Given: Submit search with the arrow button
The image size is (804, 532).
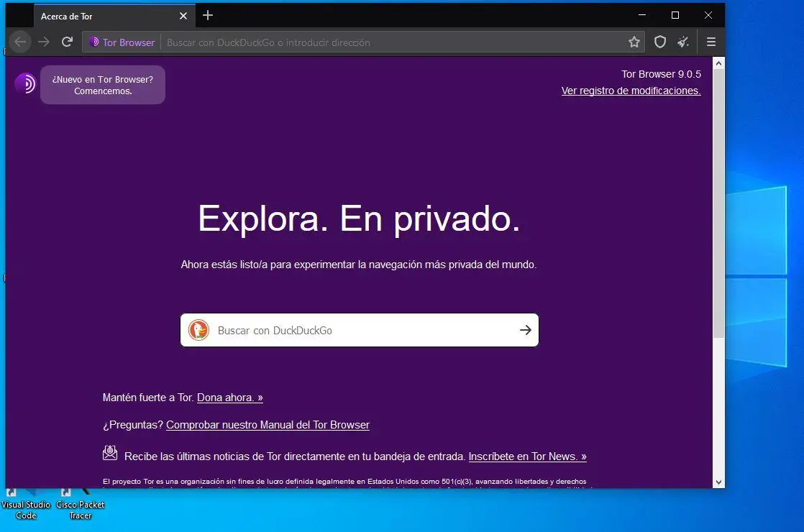Looking at the screenshot, I should [x=526, y=330].
